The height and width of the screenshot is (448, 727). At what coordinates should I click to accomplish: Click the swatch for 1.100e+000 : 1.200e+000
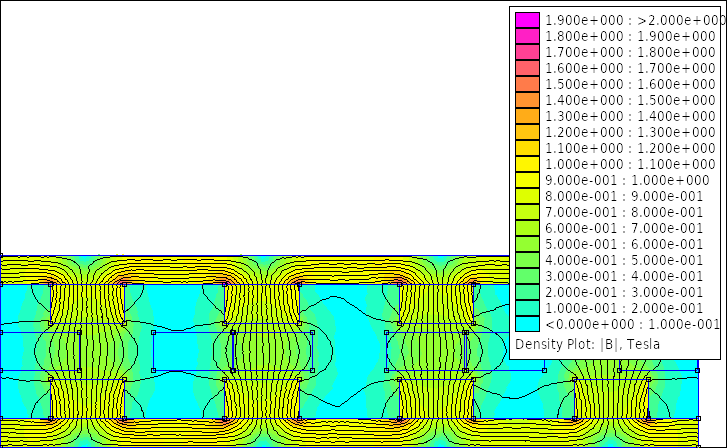[527, 148]
